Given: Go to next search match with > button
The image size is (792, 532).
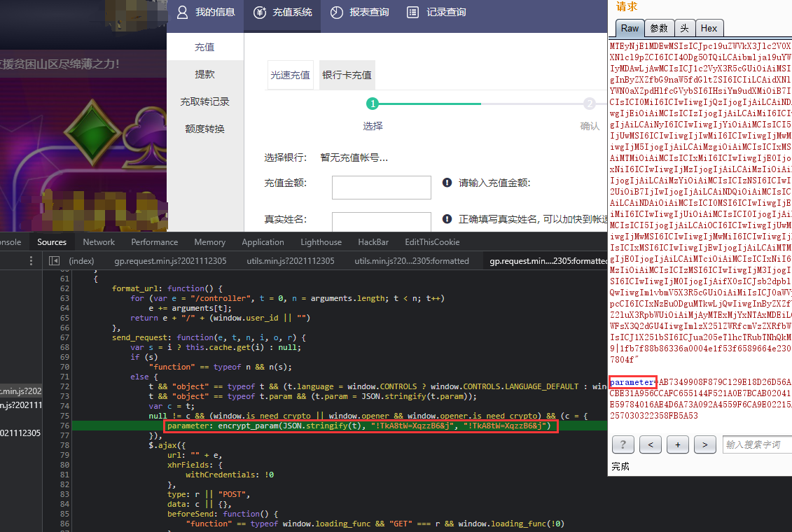Looking at the screenshot, I should click(704, 444).
